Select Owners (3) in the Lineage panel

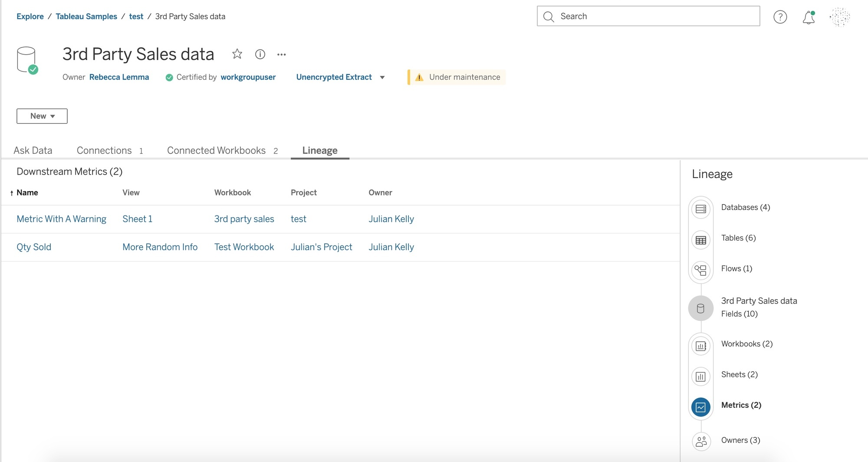click(x=740, y=440)
